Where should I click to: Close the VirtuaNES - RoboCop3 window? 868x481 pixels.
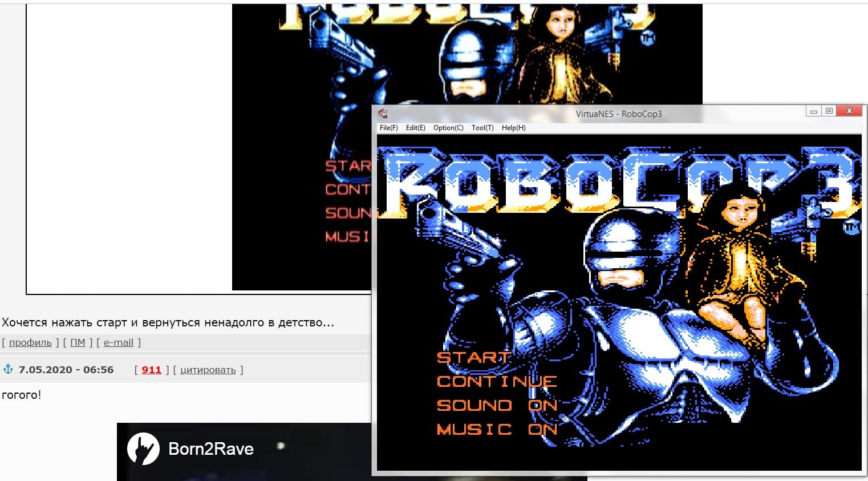(850, 111)
